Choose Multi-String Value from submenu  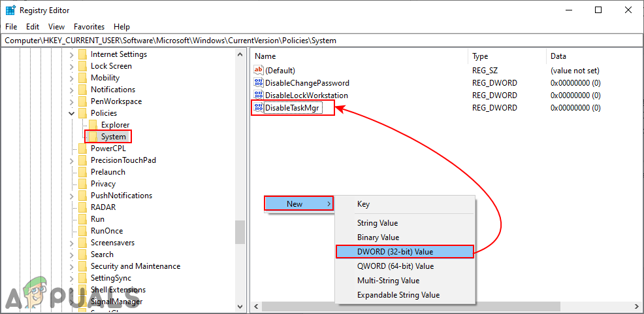[x=404, y=281]
